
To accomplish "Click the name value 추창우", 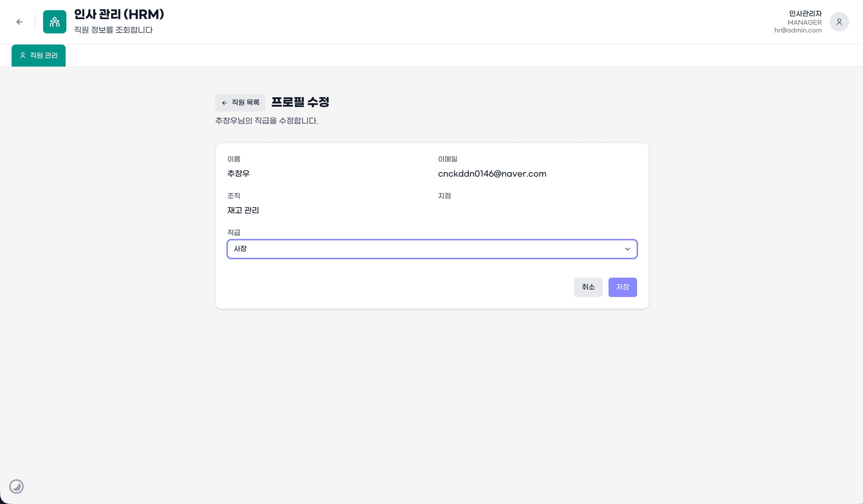I will pos(238,174).
